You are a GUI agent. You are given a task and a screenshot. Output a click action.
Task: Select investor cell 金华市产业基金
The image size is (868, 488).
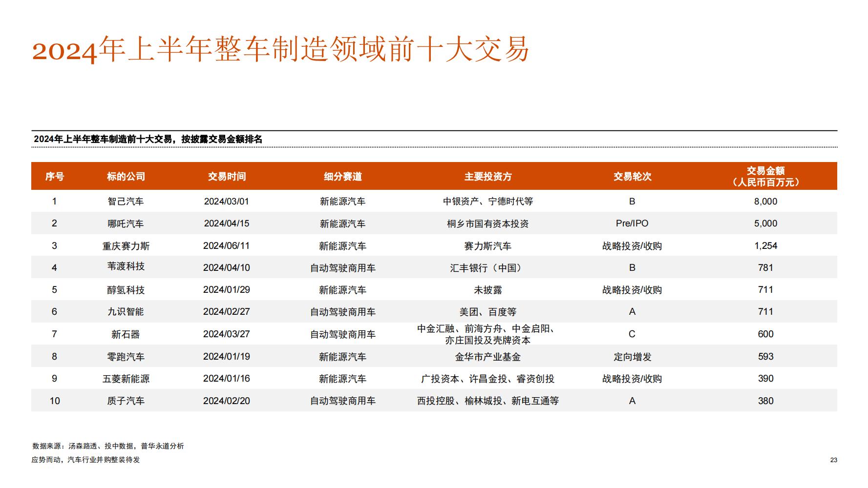coord(488,357)
